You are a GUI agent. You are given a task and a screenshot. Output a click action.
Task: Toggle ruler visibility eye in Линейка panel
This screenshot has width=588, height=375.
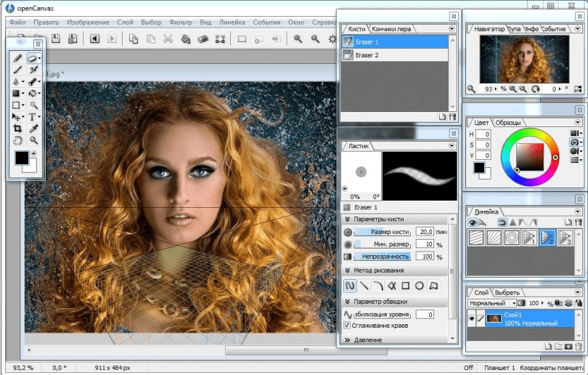pos(473,222)
